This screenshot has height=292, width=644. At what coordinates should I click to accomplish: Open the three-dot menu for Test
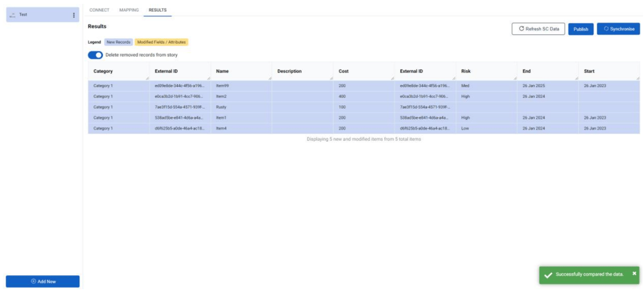coord(74,15)
